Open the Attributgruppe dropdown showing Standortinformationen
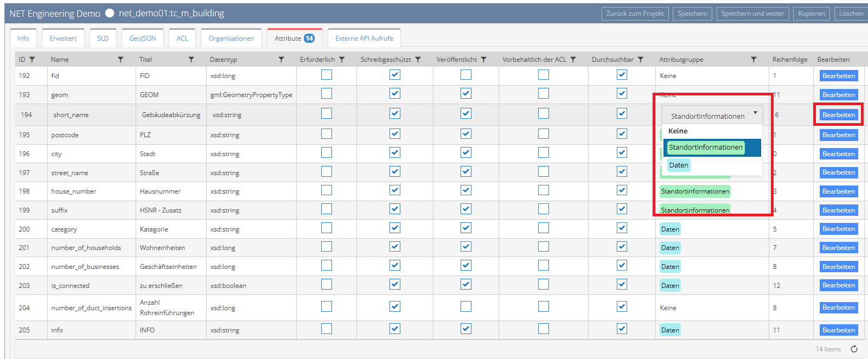 tap(712, 116)
